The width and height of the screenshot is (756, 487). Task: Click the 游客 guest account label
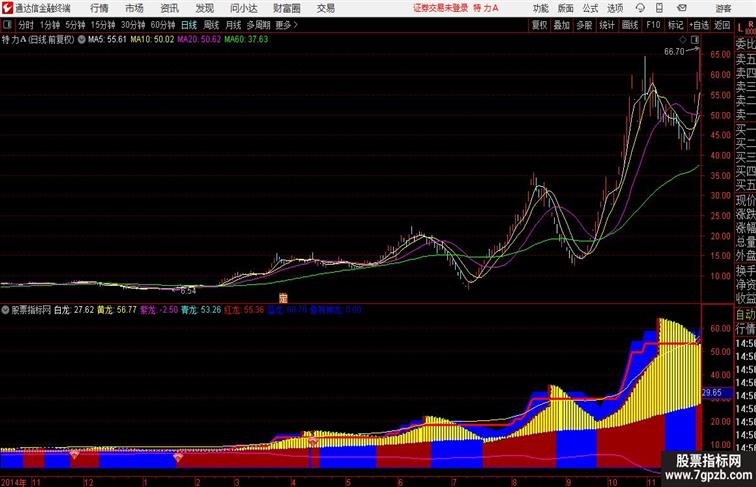[723, 9]
